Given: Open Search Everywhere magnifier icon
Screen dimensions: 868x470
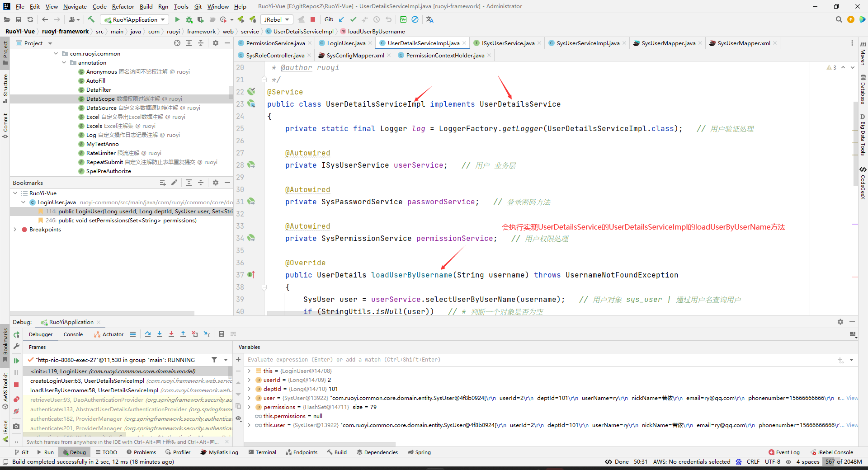Looking at the screenshot, I should pos(839,19).
